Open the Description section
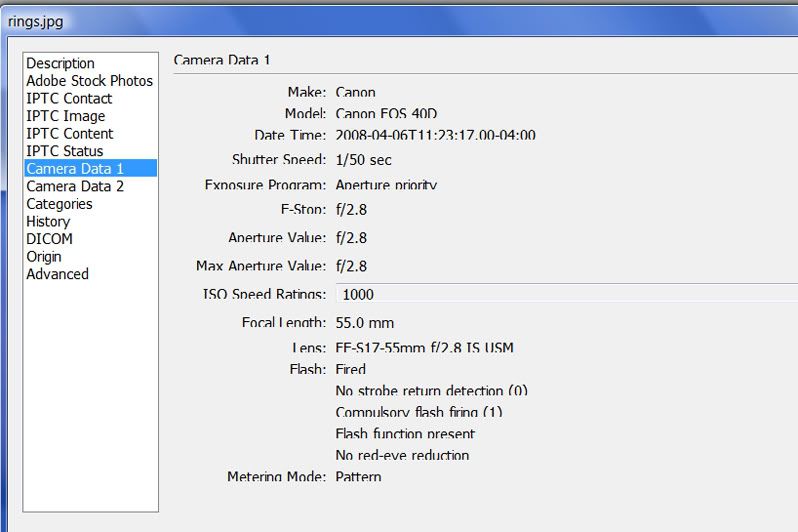This screenshot has width=798, height=532. click(60, 63)
